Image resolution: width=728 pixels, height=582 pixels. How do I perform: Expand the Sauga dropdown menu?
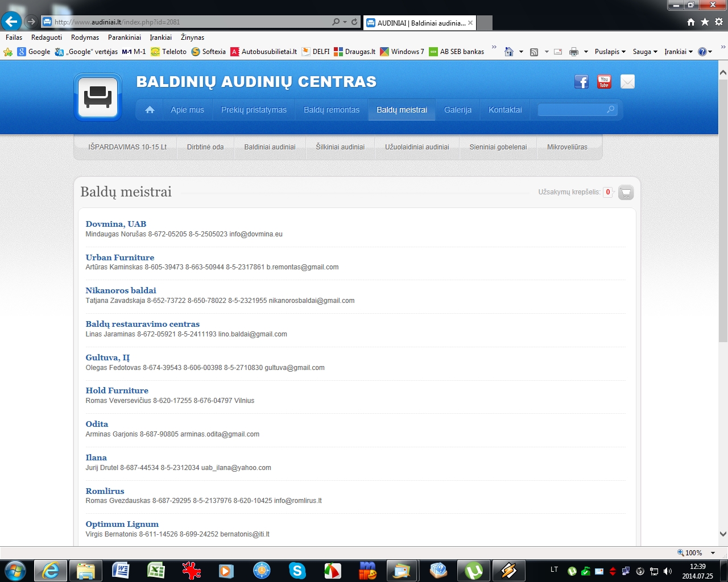coord(645,52)
